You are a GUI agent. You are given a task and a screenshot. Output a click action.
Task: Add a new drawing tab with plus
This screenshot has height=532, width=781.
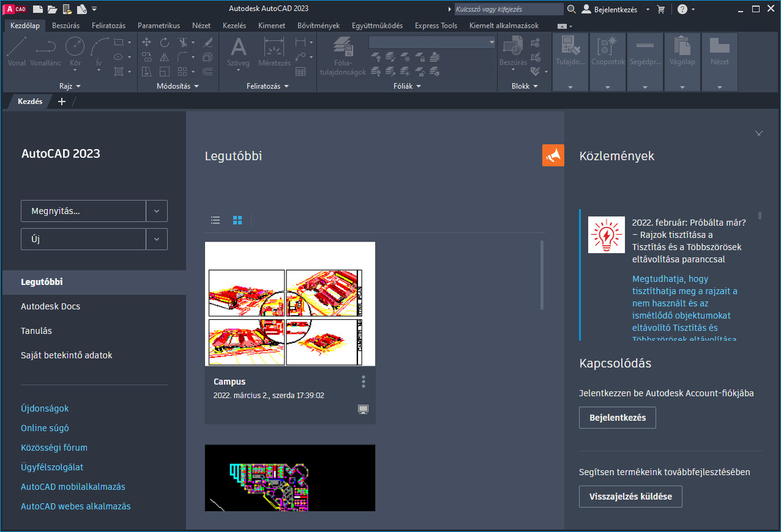pyautogui.click(x=61, y=102)
